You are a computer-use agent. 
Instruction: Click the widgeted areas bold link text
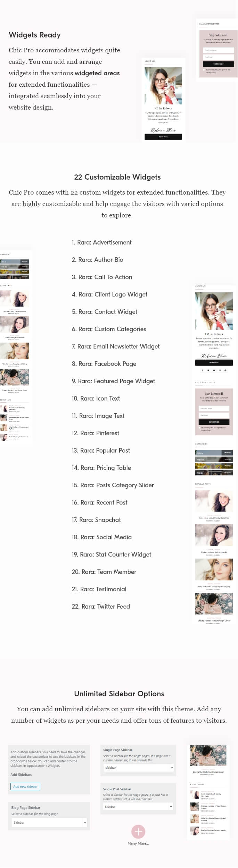(x=97, y=73)
